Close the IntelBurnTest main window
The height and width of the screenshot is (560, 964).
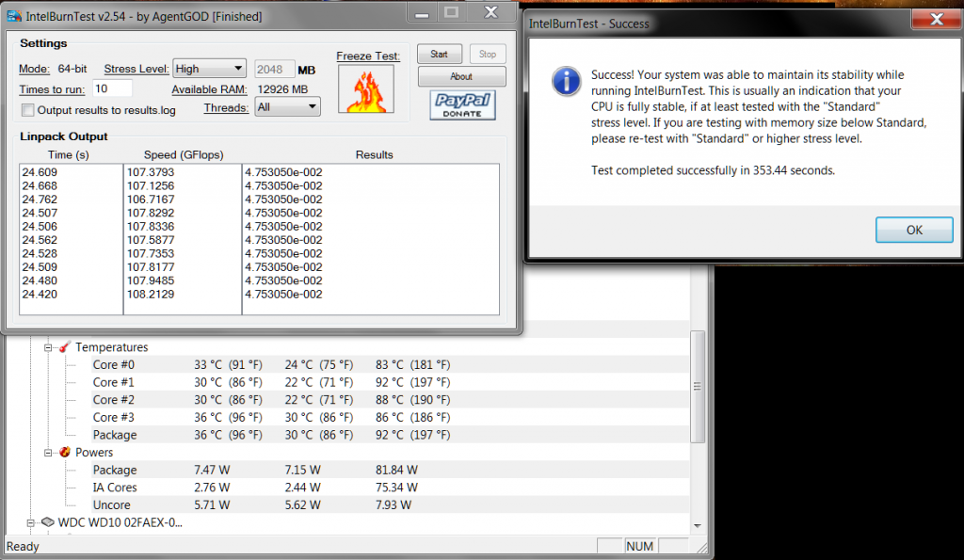click(x=490, y=13)
